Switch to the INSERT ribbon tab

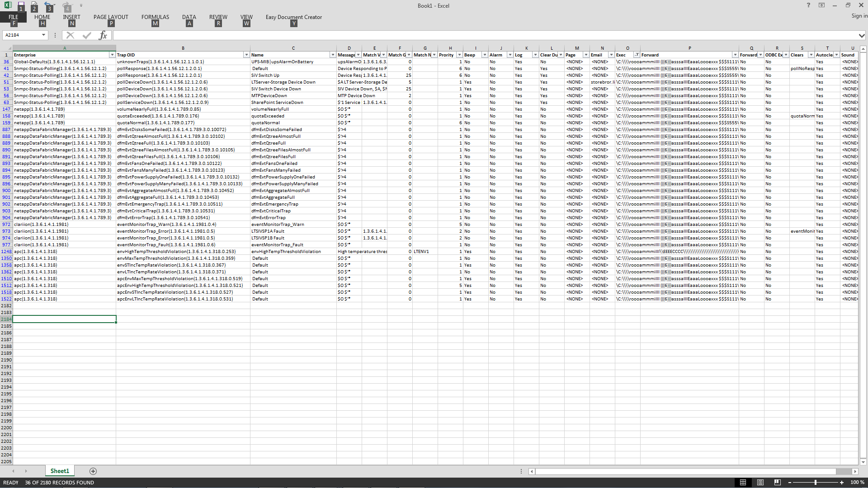pos(71,17)
